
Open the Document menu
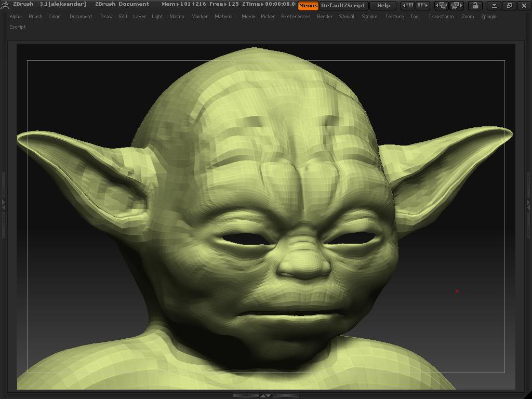(x=81, y=16)
